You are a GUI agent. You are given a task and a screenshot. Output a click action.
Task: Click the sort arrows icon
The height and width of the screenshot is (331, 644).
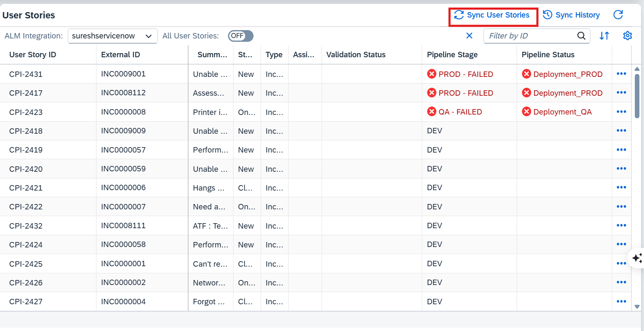point(604,36)
